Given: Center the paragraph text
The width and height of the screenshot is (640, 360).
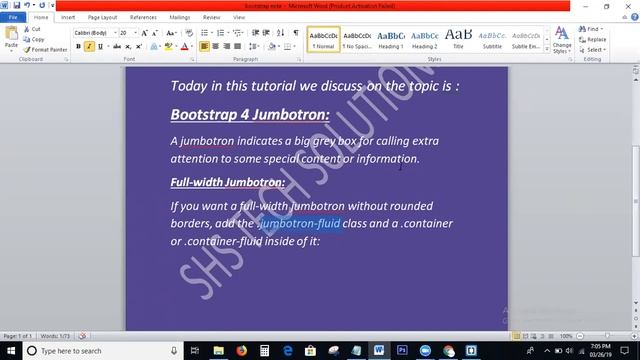Looking at the screenshot, I should [216, 47].
